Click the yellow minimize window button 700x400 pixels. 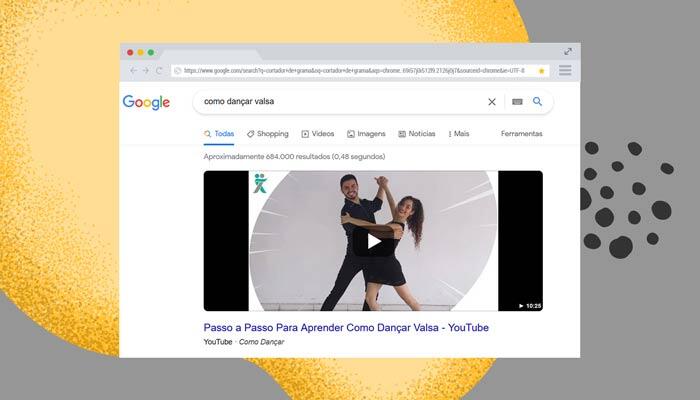tap(141, 52)
